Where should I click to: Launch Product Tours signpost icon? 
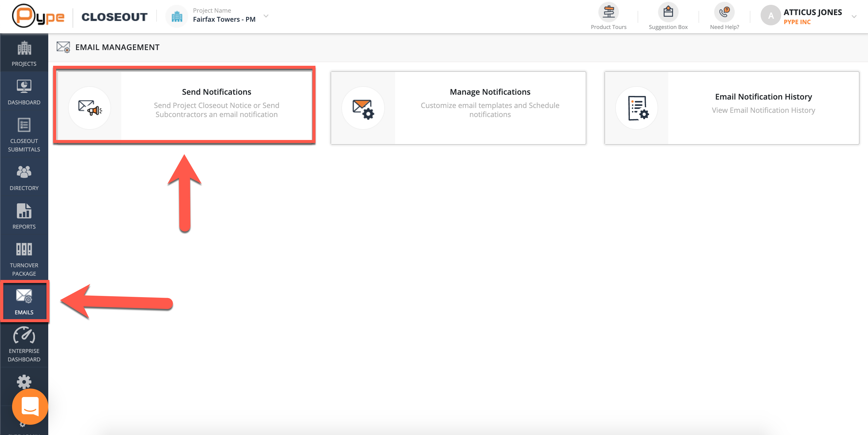pyautogui.click(x=608, y=12)
